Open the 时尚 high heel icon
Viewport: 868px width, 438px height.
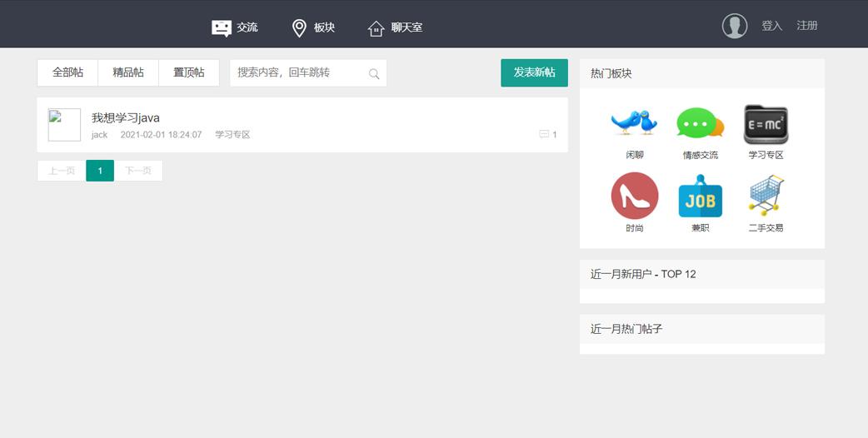(634, 196)
